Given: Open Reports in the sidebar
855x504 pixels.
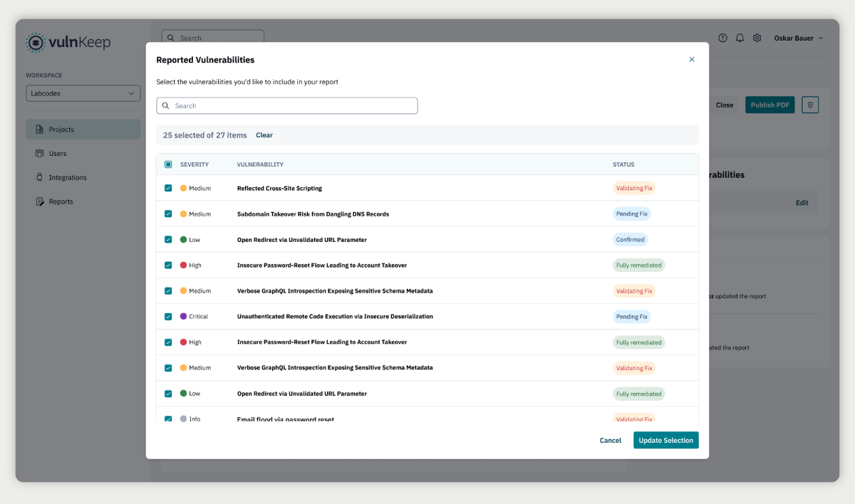Looking at the screenshot, I should (83, 202).
